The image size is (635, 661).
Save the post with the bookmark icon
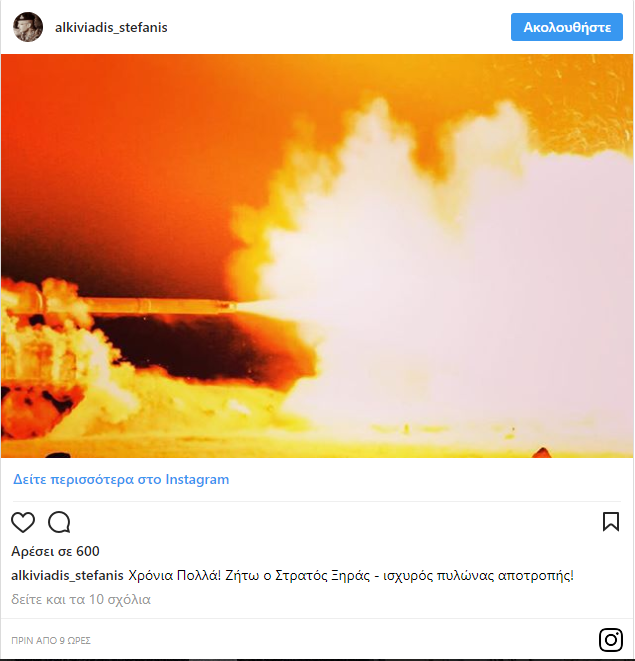tap(611, 522)
